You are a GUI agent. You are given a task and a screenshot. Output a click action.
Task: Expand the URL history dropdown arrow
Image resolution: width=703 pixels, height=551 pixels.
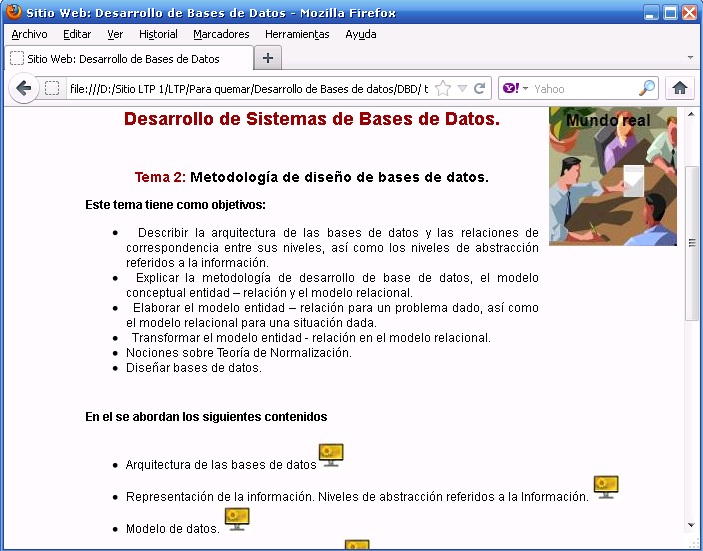click(462, 88)
